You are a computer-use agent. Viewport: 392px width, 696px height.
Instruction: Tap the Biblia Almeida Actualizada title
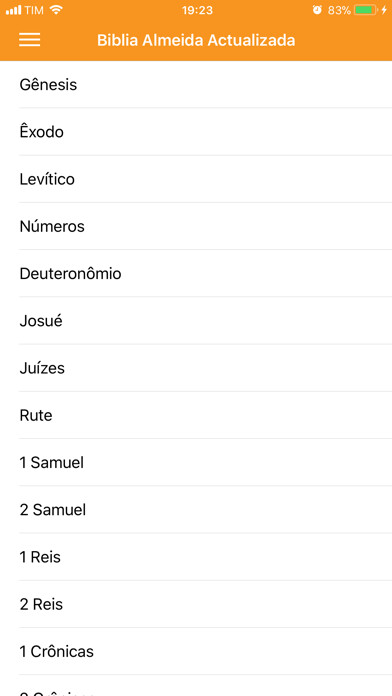point(196,40)
